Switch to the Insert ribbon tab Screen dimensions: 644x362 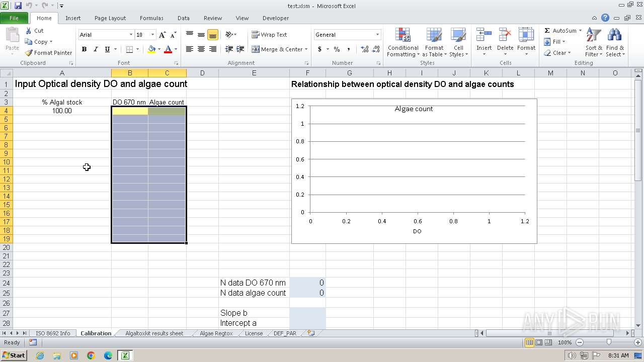pyautogui.click(x=73, y=18)
